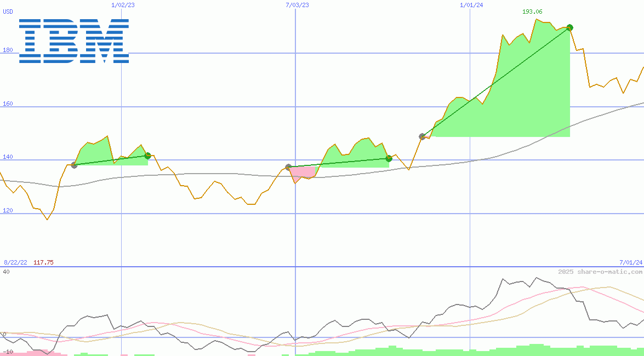Select the gray entry marker of the third trade
The height and width of the screenshot is (356, 644).
click(422, 136)
